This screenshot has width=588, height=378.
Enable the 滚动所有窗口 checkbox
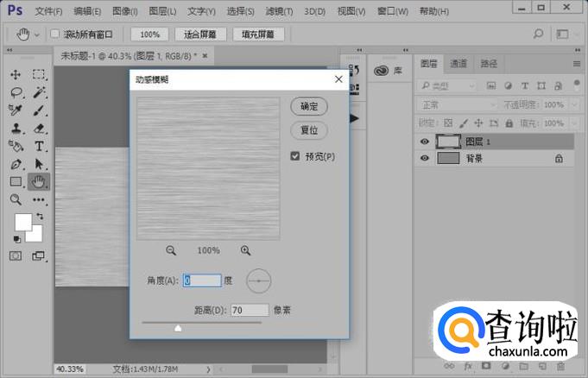[55, 35]
